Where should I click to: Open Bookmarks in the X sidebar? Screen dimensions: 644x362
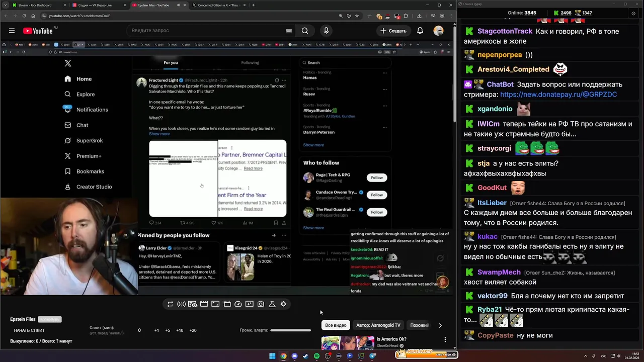[x=84, y=171]
